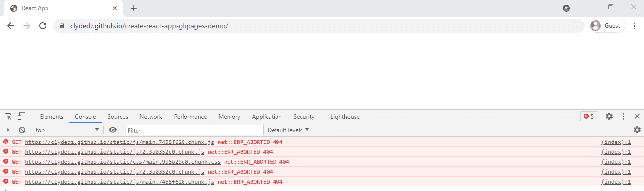The width and height of the screenshot is (644, 191).
Task: Open the Security tab
Action: click(304, 117)
